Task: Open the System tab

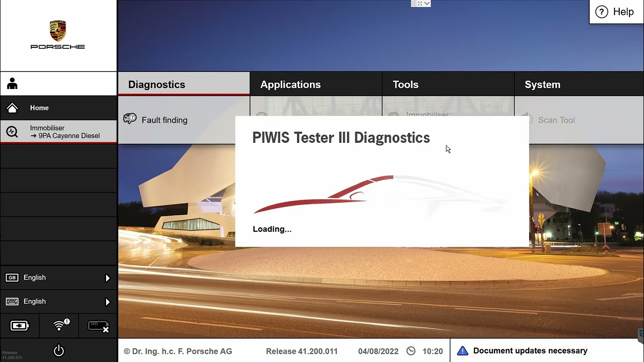Action: pyautogui.click(x=579, y=84)
